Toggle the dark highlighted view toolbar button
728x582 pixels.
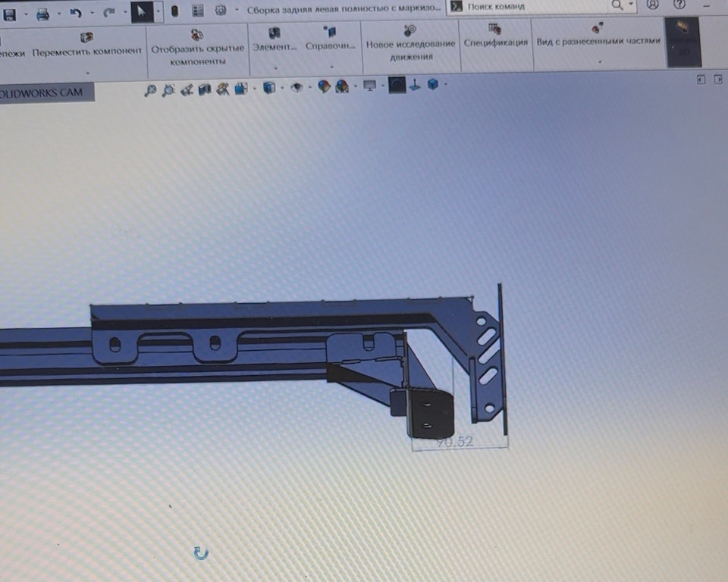point(397,85)
